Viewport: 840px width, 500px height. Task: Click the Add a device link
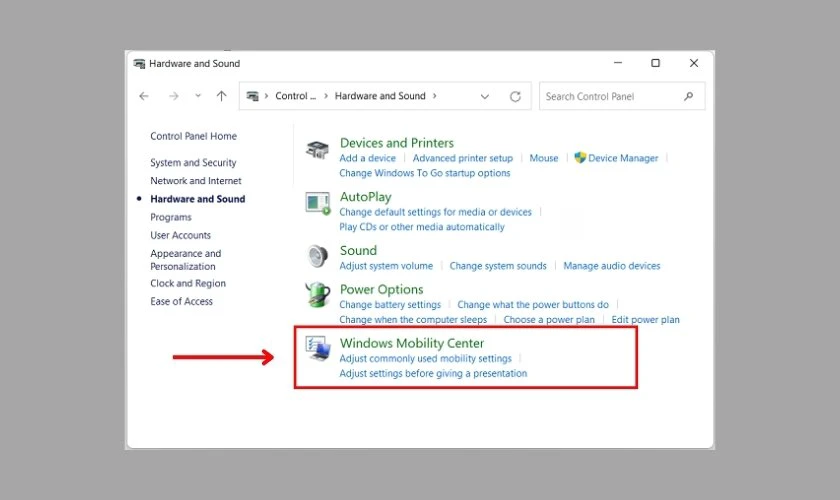point(368,158)
